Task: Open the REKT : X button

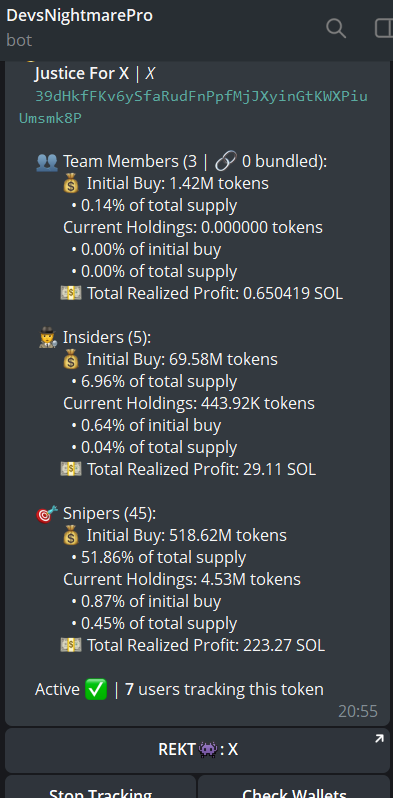Action: click(197, 750)
